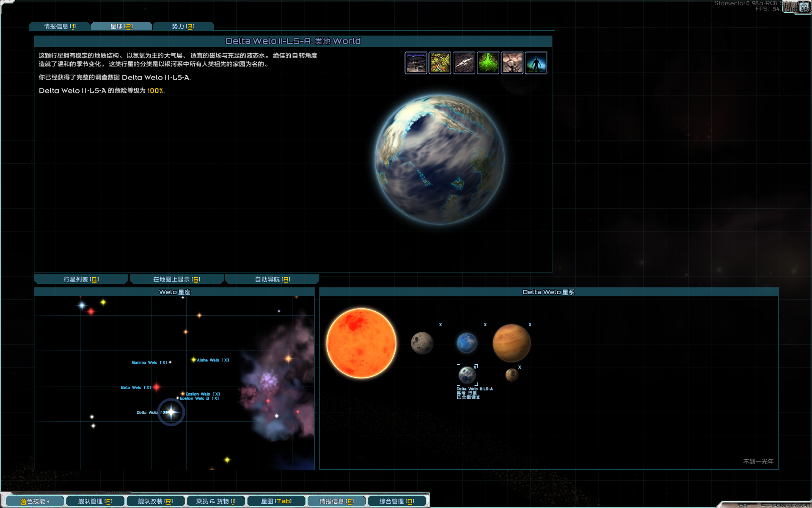Viewport: 812px width, 508px height.
Task: Click the ruins condition icon with purple sky
Action: pos(416,63)
